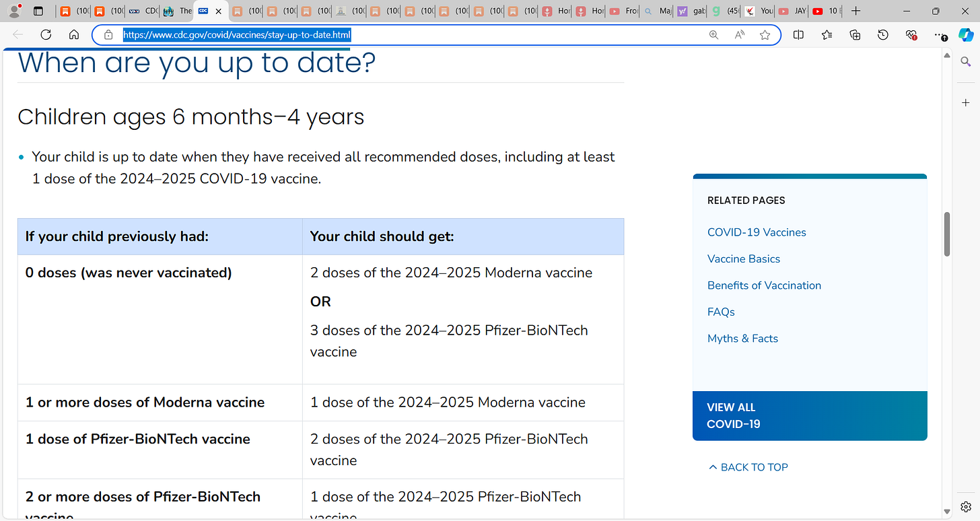The width and height of the screenshot is (980, 521).
Task: Switch to the 'Maj' search tab
Action: tap(657, 11)
